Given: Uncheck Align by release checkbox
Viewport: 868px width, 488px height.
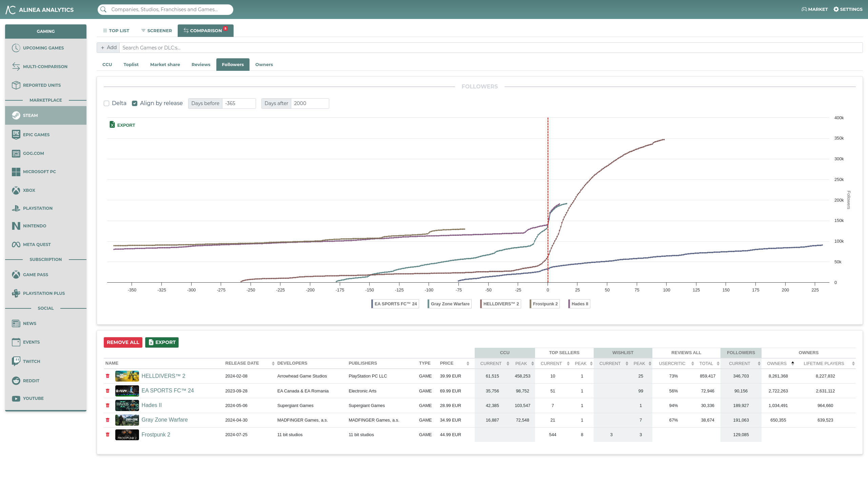Looking at the screenshot, I should click(x=135, y=103).
